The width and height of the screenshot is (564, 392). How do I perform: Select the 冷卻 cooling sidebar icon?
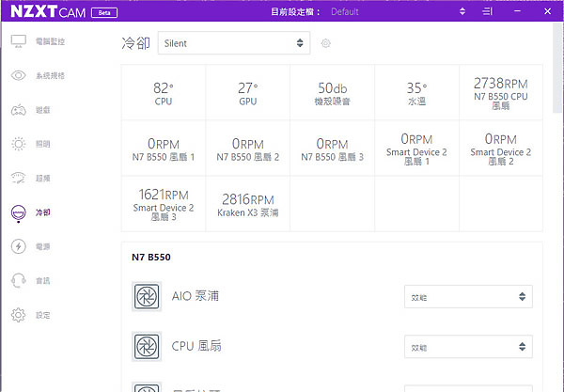click(19, 212)
